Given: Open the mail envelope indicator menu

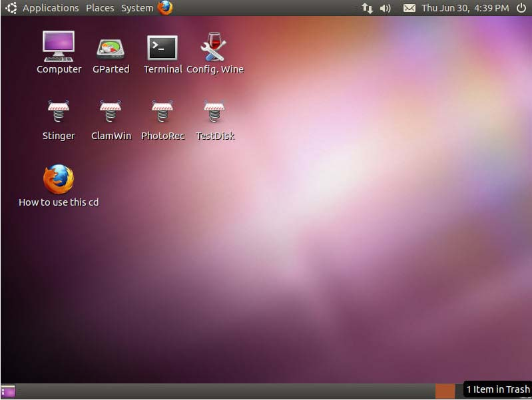Looking at the screenshot, I should pyautogui.click(x=409, y=8).
